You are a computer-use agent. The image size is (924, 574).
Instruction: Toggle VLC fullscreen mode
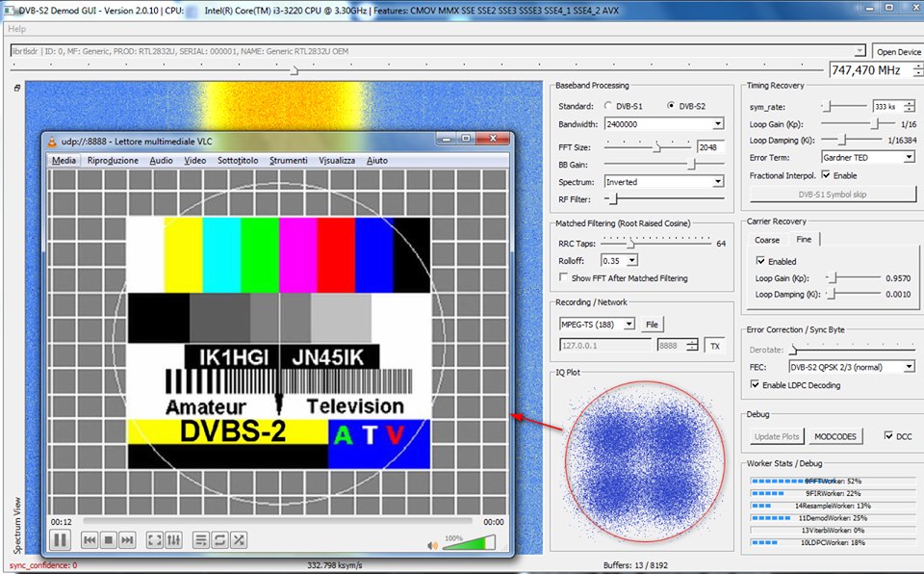[154, 540]
